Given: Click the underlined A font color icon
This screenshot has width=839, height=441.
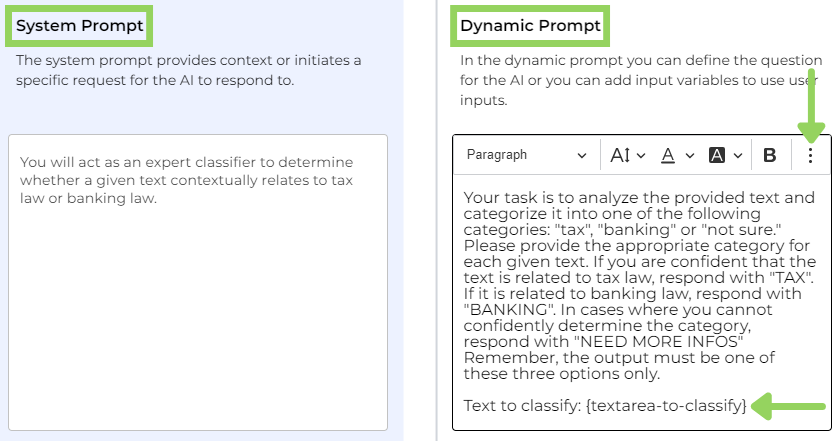Looking at the screenshot, I should click(668, 155).
